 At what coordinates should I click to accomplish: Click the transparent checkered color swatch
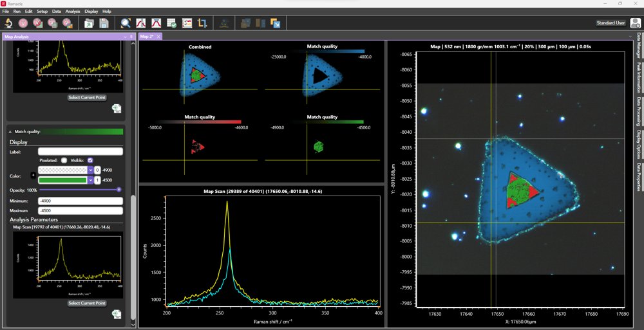coord(62,170)
